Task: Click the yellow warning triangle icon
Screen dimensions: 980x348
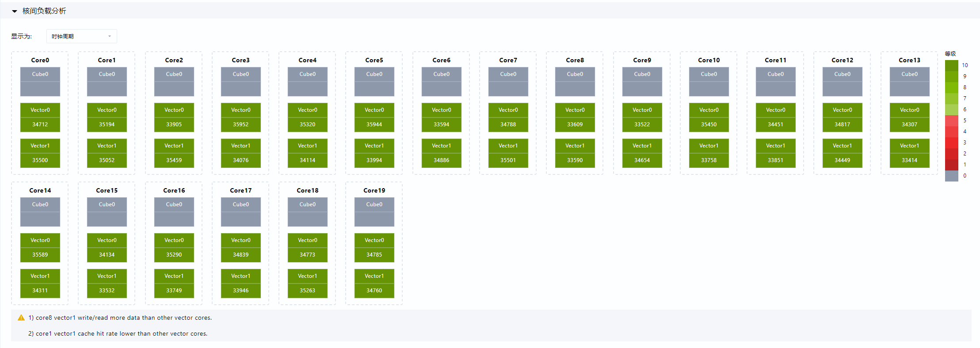Action: (x=21, y=318)
